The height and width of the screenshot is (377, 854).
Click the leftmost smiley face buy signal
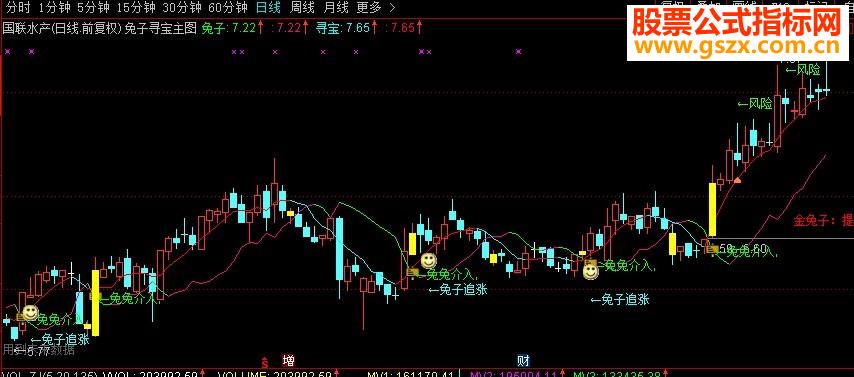coord(30,313)
